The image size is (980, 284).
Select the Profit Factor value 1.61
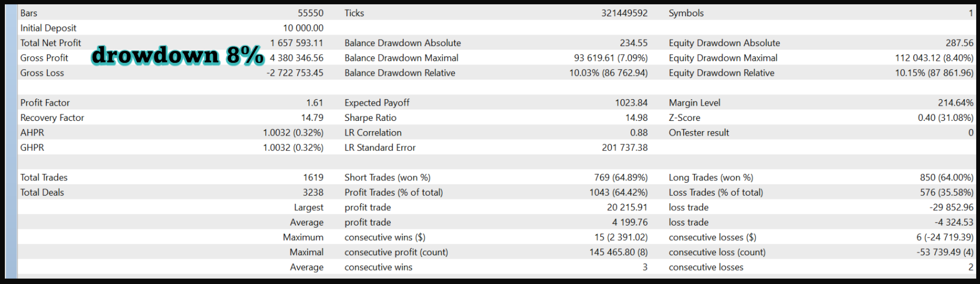314,102
